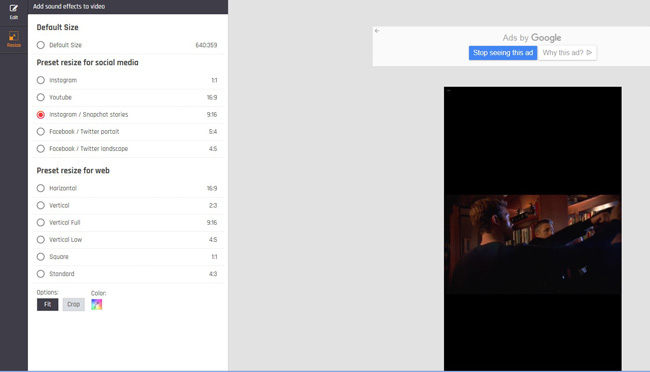650x372 pixels.
Task: Choose Facebook / Twitter landscape preset
Action: [41, 148]
